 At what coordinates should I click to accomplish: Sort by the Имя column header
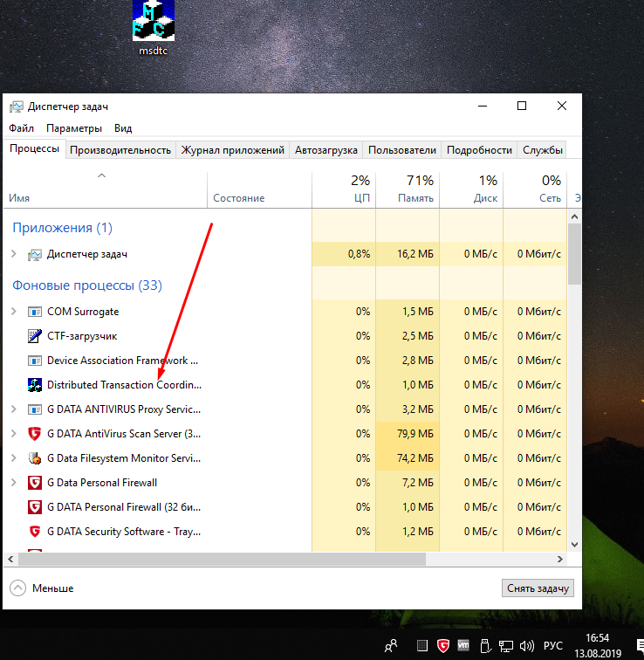coord(106,189)
